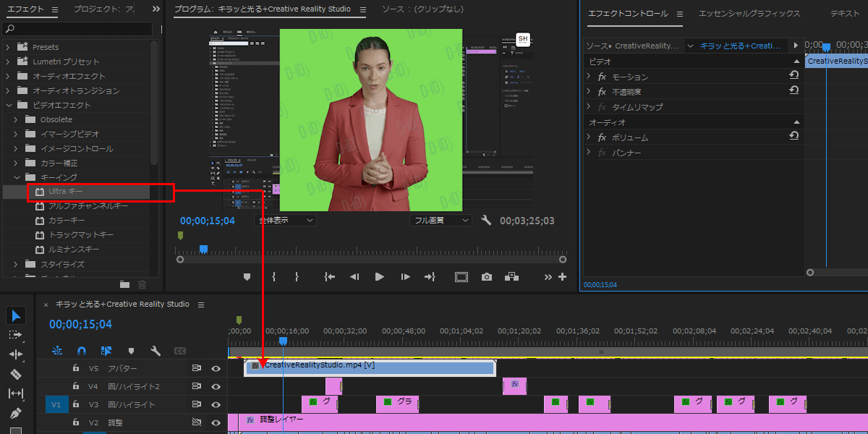This screenshot has height=434, width=868.
Task: Lock the V3 図/ハイライト track
Action: click(x=75, y=404)
